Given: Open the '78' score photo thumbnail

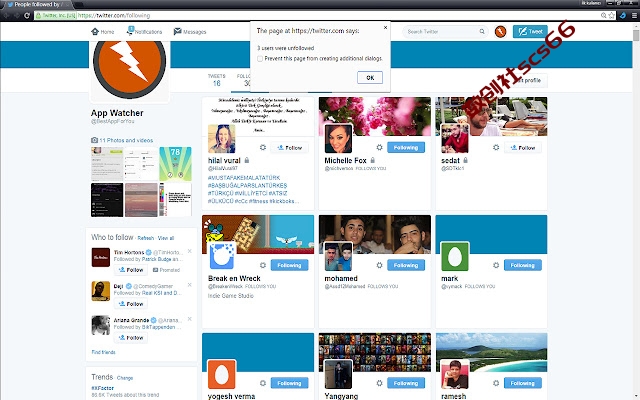Looking at the screenshot, I should click(175, 164).
